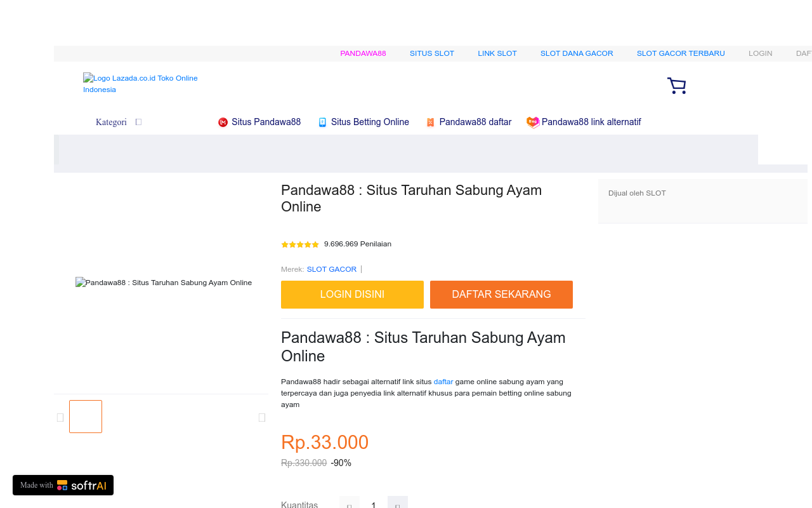This screenshot has width=812, height=508.
Task: Click the DAFTAR SEKARANG button
Action: 501,295
